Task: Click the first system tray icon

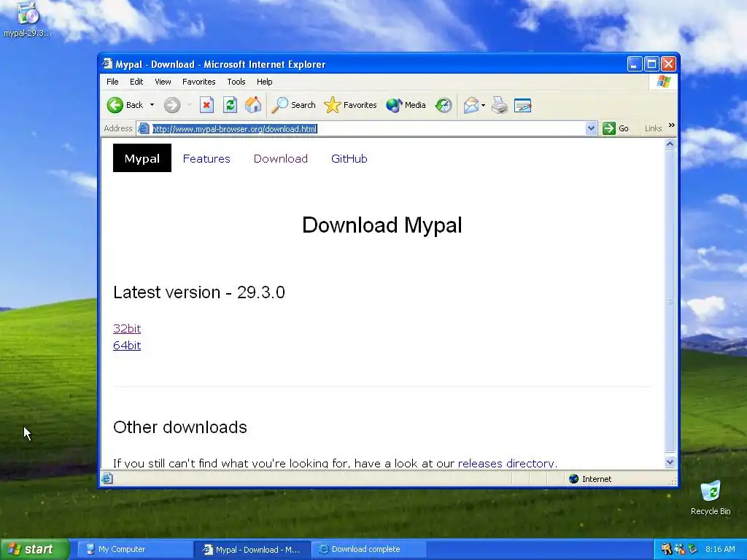Action: tap(666, 549)
